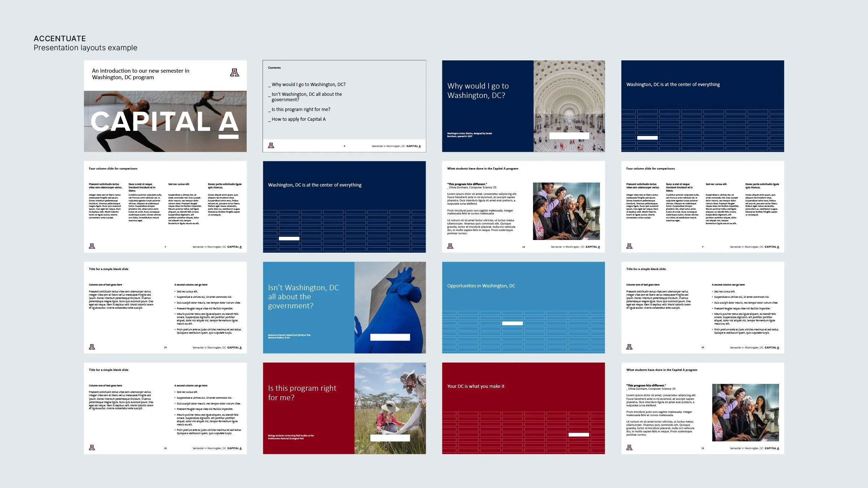Click the blue rooster sculpture image
This screenshot has width=868, height=488.
pyautogui.click(x=390, y=300)
